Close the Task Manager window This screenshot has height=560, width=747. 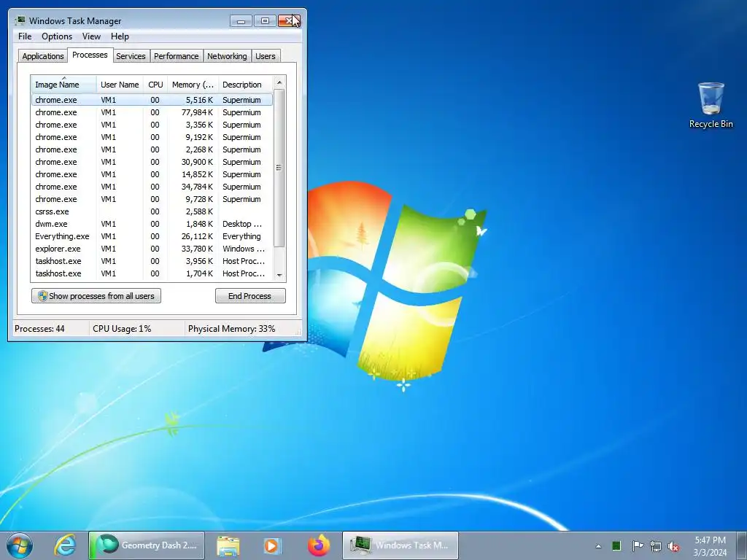coord(289,21)
